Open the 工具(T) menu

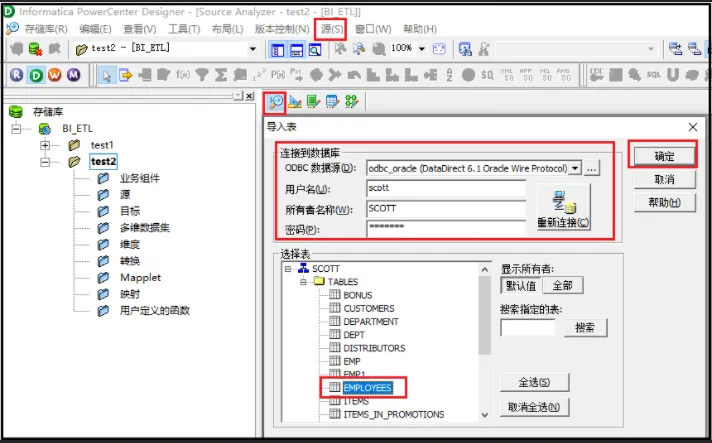[x=184, y=29]
